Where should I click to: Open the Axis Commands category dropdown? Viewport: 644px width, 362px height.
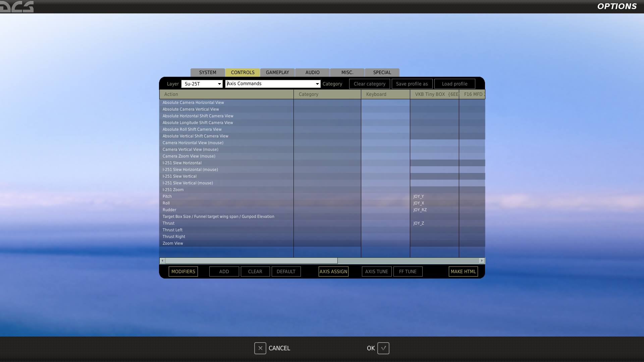coord(273,84)
